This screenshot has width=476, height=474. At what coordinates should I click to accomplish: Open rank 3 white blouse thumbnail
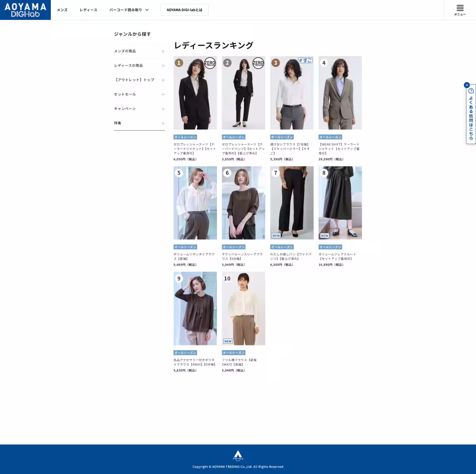[292, 93]
